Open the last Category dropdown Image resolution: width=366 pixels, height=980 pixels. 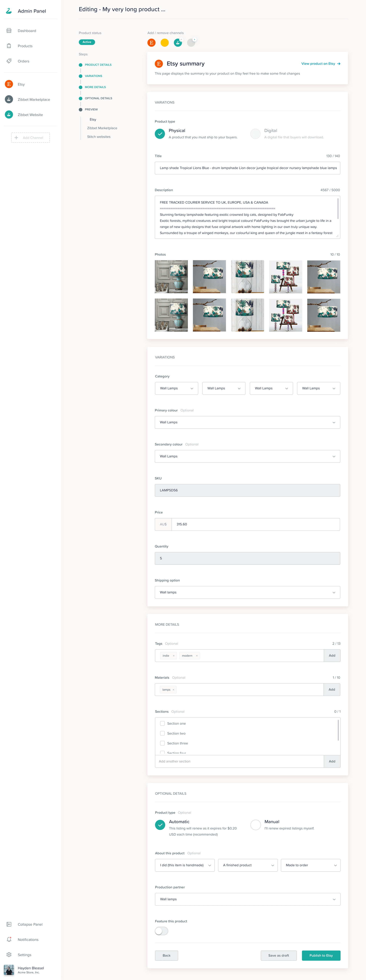318,388
